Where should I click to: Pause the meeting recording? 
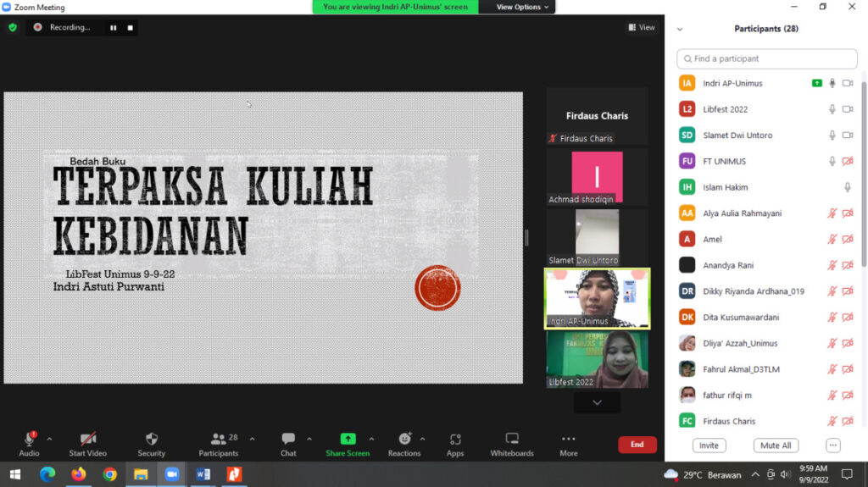(x=113, y=27)
